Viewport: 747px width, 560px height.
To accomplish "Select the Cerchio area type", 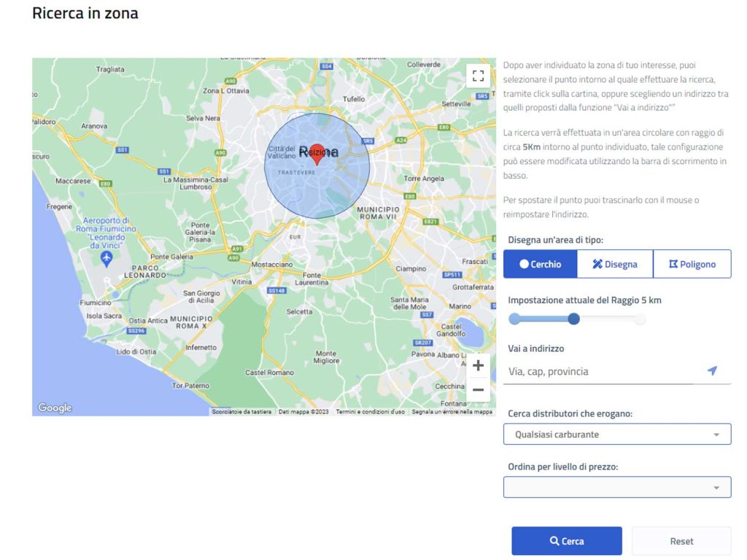I will [541, 264].
